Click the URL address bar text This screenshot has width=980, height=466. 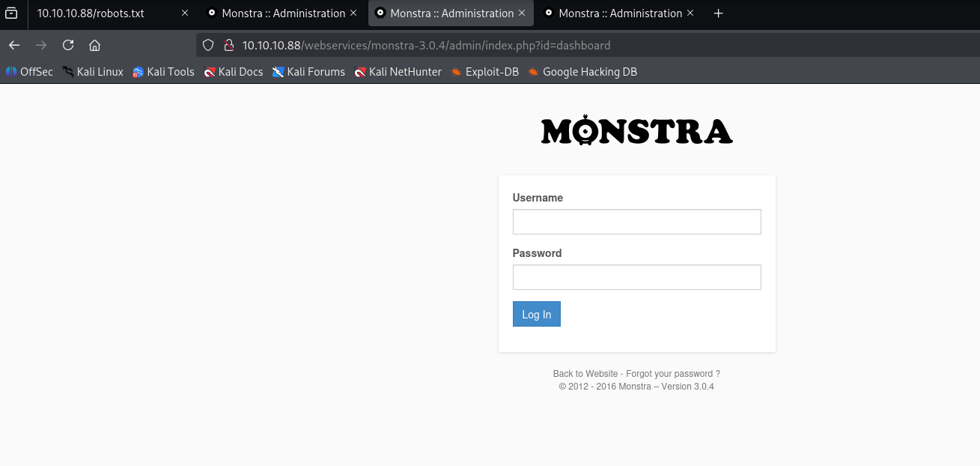426,45
